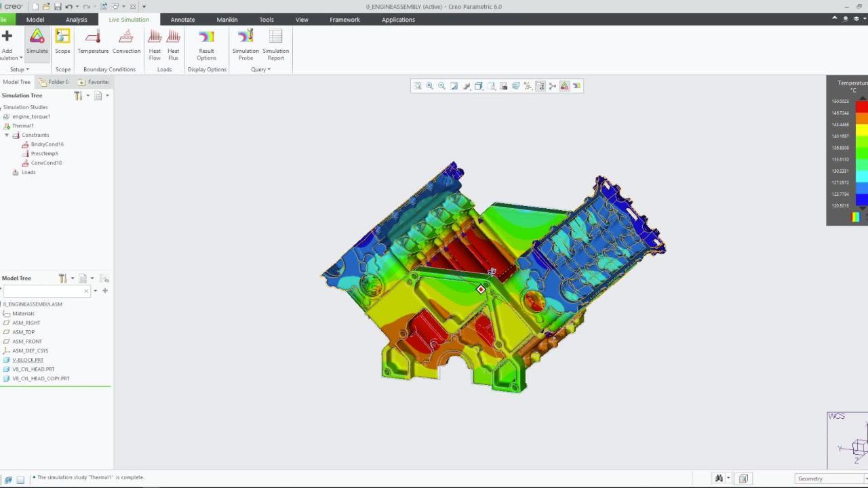Open the undo history dropdown arrow
868x488 pixels.
pos(77,6)
